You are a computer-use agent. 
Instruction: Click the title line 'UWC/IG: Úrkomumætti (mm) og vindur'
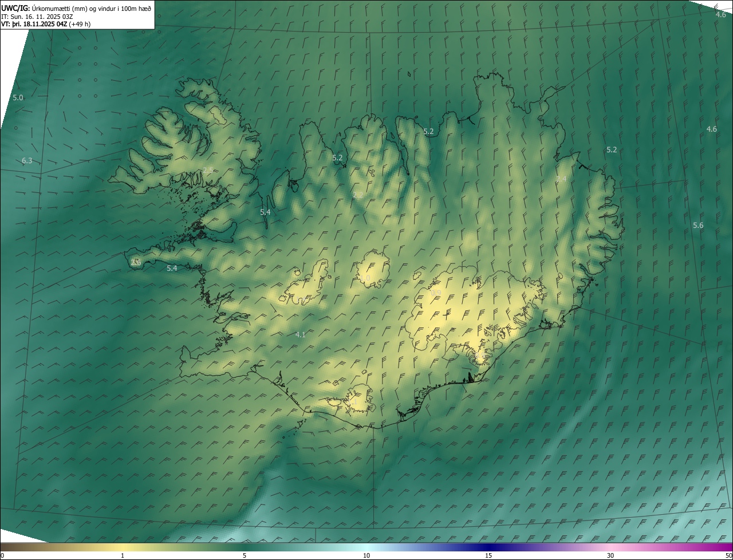76,8
